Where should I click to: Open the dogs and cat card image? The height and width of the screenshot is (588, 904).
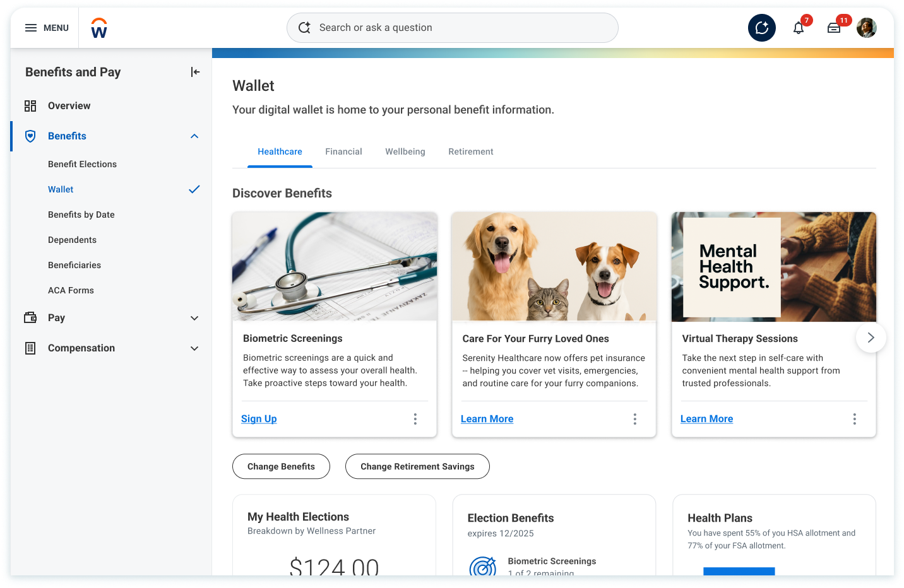(x=554, y=266)
